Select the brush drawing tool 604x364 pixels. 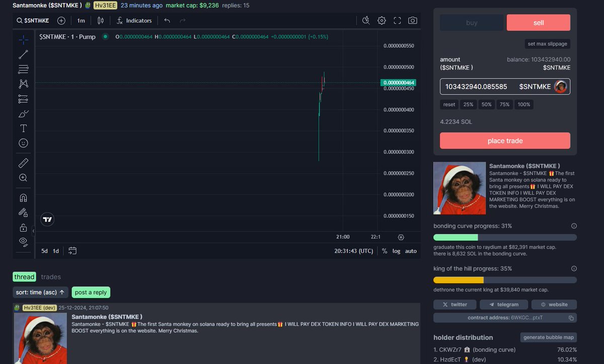23,114
